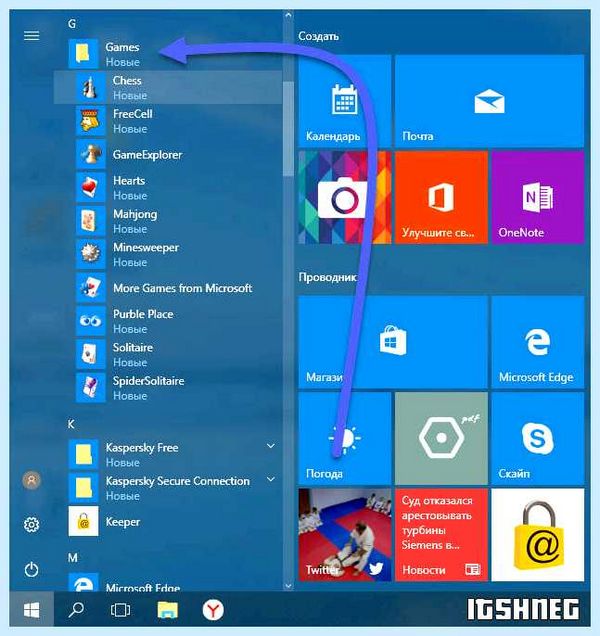This screenshot has width=600, height=636.
Task: Open the Power options button
Action: pos(32,569)
